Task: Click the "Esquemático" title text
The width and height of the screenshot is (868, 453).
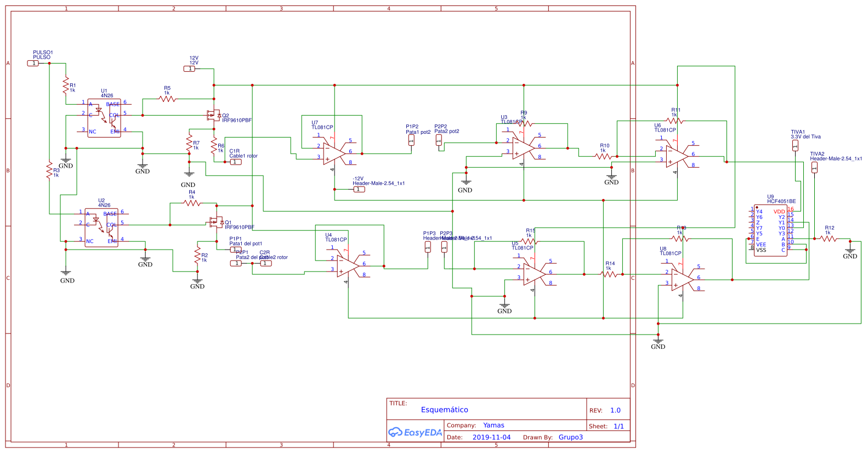Action: point(444,410)
